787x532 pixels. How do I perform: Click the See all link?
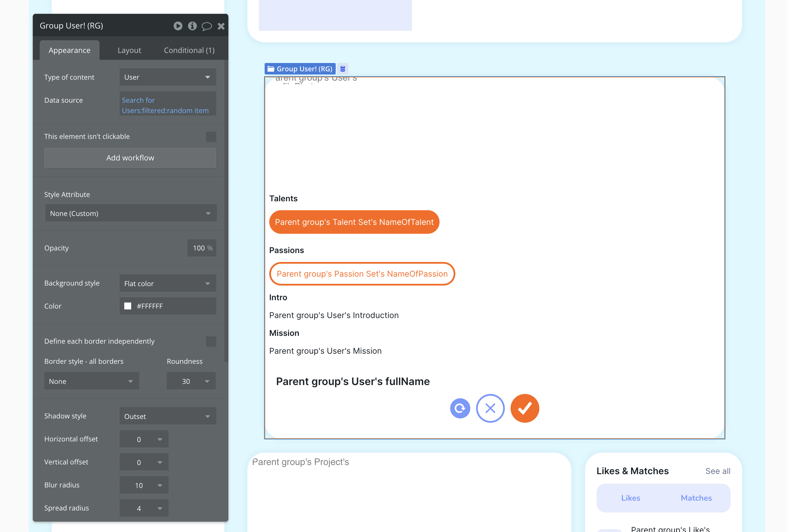[x=718, y=471]
